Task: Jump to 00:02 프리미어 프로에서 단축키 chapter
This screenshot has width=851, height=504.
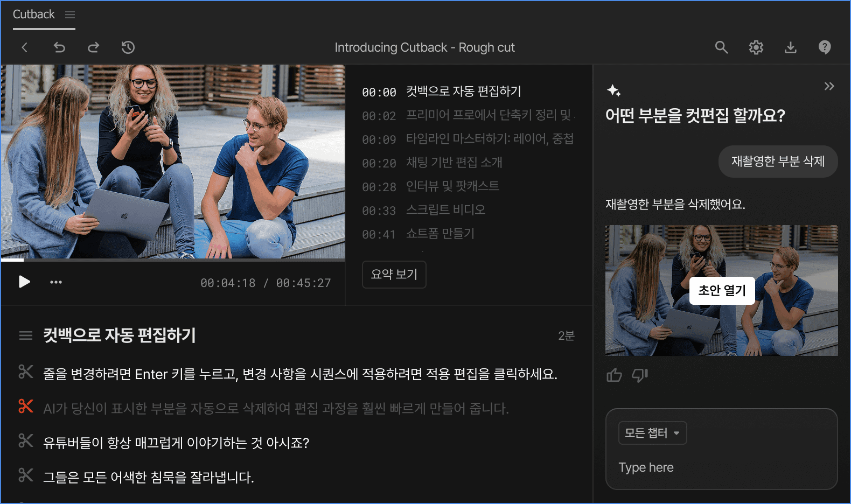Action: (469, 115)
